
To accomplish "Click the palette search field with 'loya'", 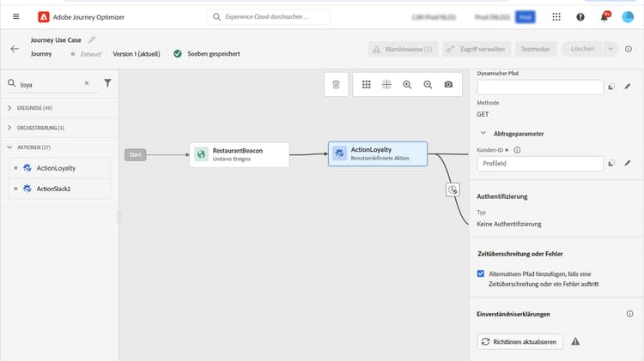I will [50, 85].
